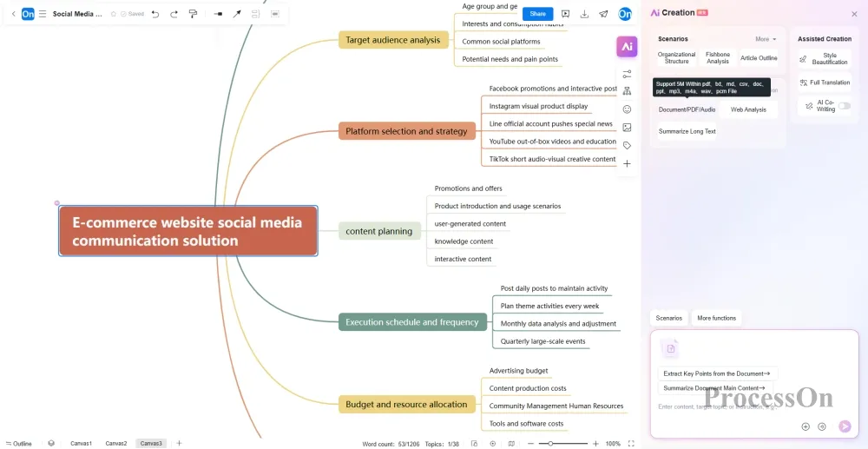Open the emoji sticker icon in side toolbar
This screenshot has height=449, width=868.
(627, 109)
